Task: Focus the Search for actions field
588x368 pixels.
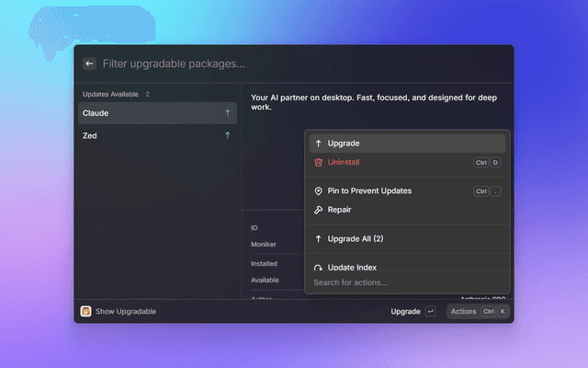Action: click(407, 282)
